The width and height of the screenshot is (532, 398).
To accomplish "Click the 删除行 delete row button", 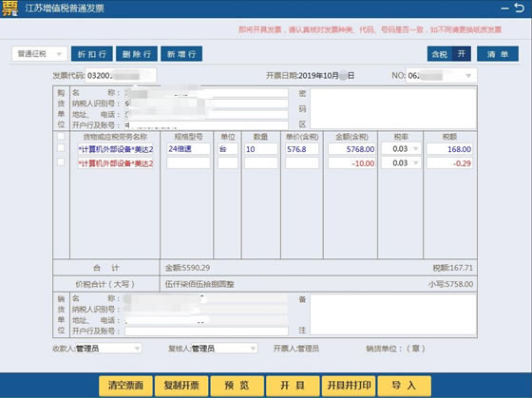I will tap(137, 54).
